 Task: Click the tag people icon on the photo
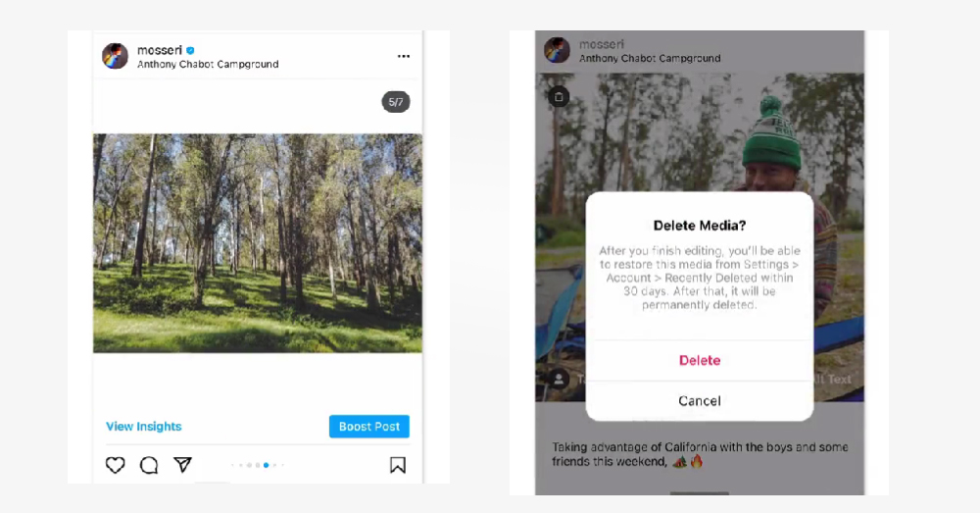pyautogui.click(x=559, y=379)
